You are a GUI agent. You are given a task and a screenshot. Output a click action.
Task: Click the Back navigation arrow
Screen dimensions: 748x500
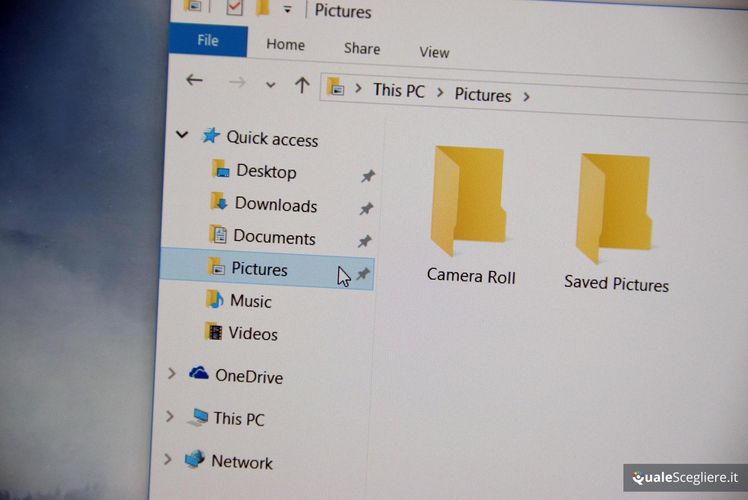coord(195,81)
